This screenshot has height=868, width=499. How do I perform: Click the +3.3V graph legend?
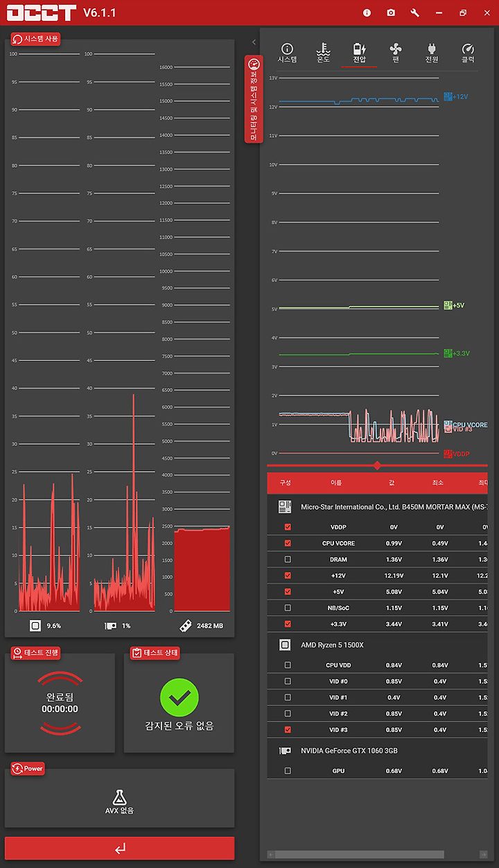tap(457, 353)
